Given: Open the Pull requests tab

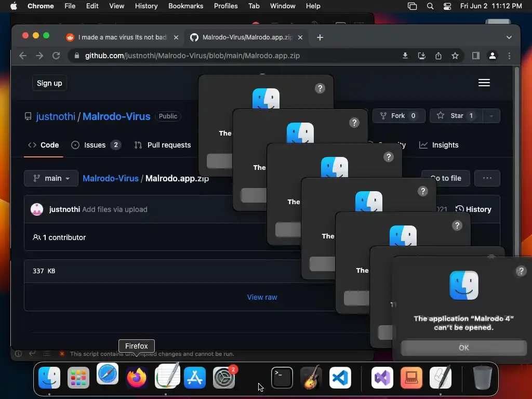Looking at the screenshot, I should click(163, 145).
